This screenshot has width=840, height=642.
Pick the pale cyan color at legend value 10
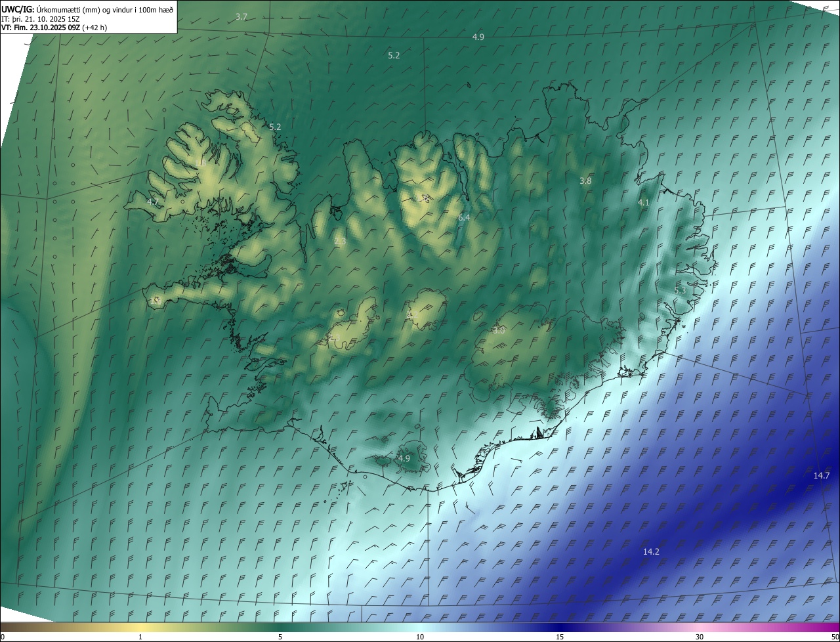[420, 628]
